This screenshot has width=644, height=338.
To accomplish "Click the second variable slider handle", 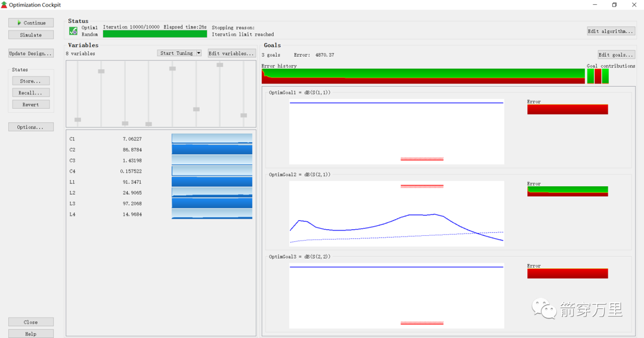I will [x=101, y=71].
